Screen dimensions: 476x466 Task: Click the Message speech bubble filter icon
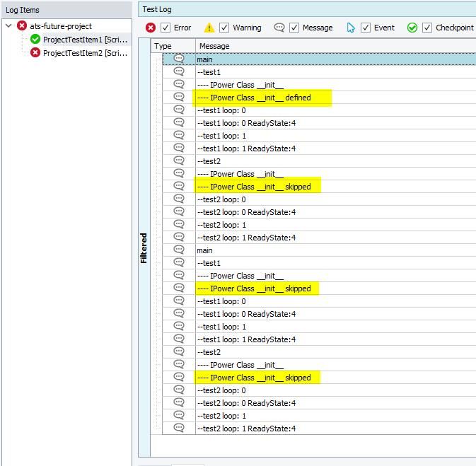coord(279,28)
